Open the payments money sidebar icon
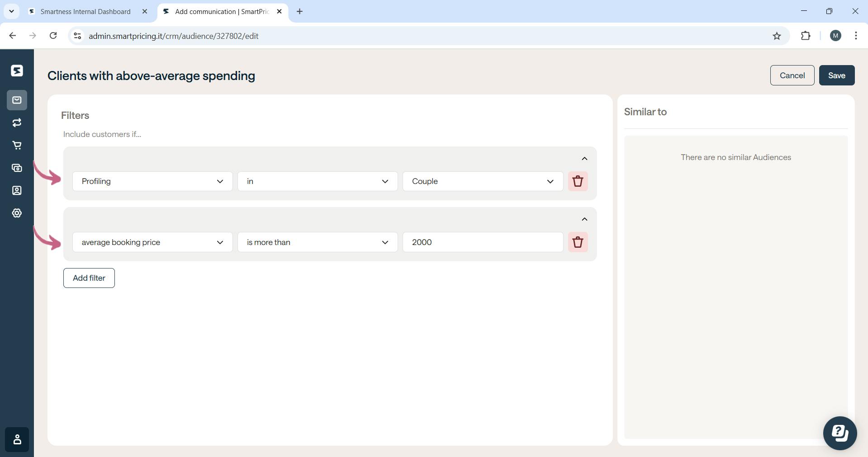This screenshot has height=457, width=868. pos(17,168)
